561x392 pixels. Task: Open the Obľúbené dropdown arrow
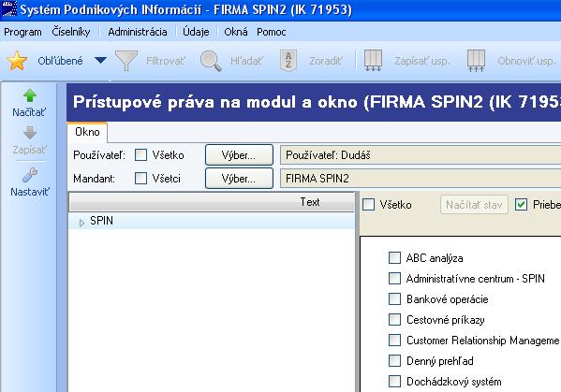[x=100, y=60]
